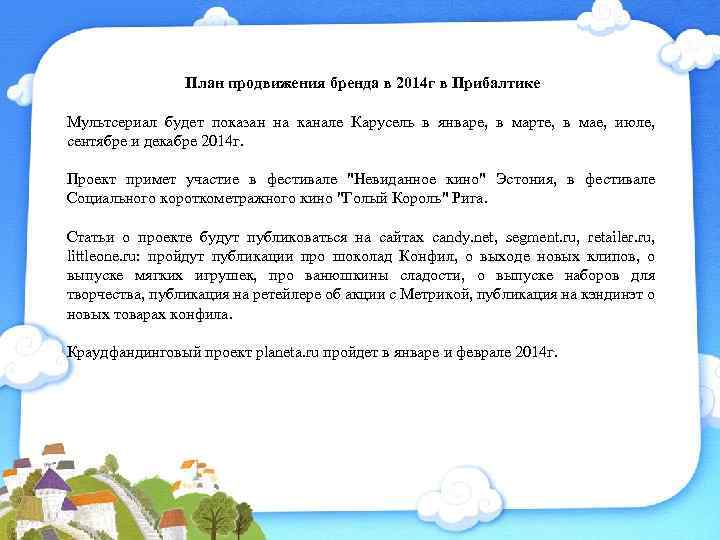Click the festival name "Невиданное кино"
Viewport: 720px width, 540px height.
(417, 179)
